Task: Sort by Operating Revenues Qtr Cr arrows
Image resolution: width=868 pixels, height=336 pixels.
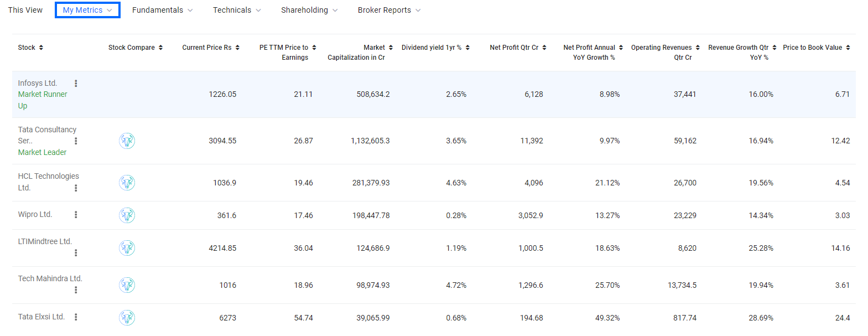Action: tap(698, 48)
